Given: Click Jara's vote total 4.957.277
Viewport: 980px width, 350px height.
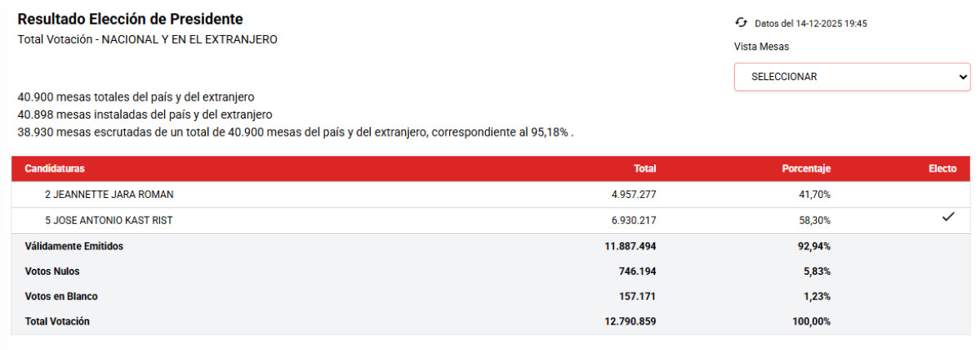Looking at the screenshot, I should [x=628, y=195].
